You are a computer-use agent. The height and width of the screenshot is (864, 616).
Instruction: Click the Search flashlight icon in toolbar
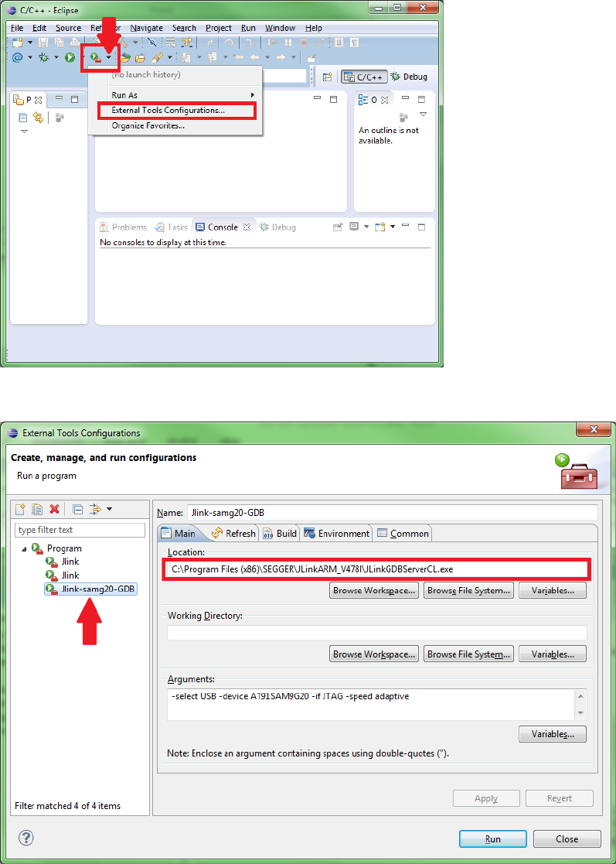157,57
